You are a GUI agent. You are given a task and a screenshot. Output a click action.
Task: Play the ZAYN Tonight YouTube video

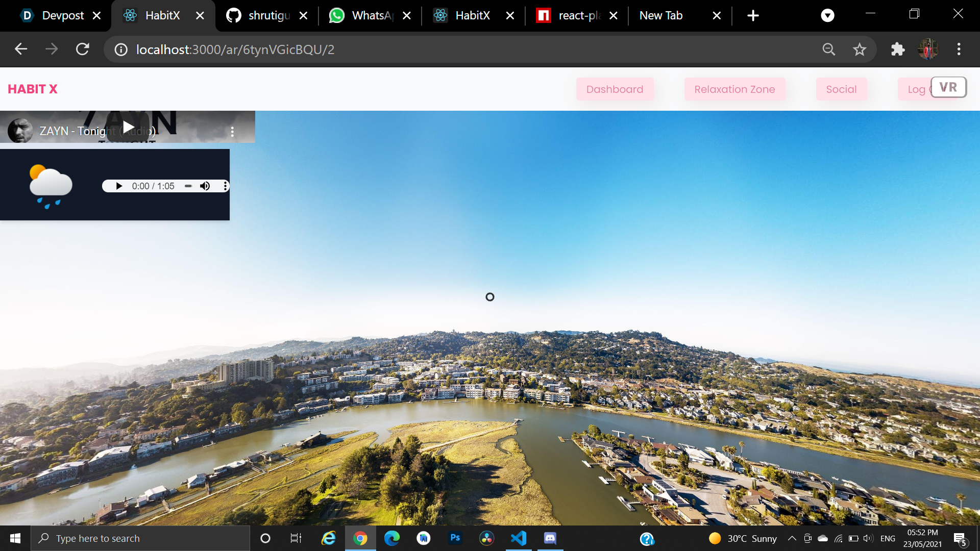[128, 127]
